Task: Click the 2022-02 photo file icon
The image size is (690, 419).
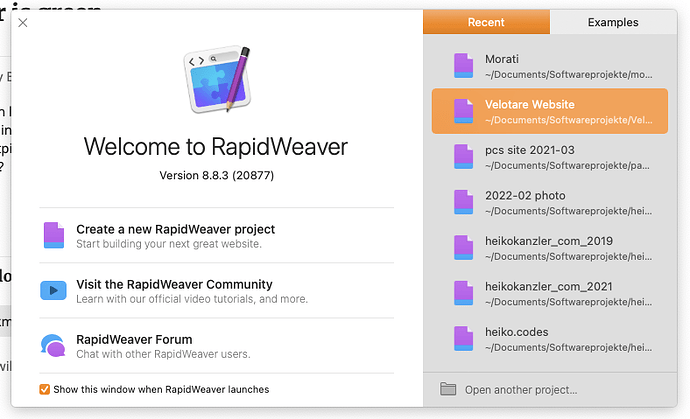Action: pos(463,202)
